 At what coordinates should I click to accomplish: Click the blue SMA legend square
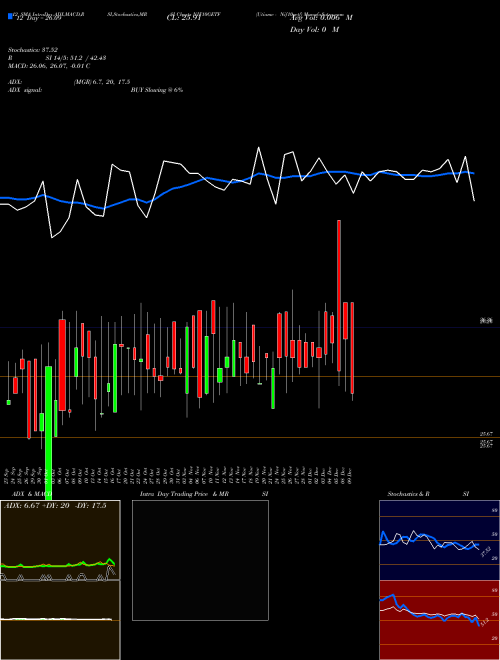[x=10, y=16]
